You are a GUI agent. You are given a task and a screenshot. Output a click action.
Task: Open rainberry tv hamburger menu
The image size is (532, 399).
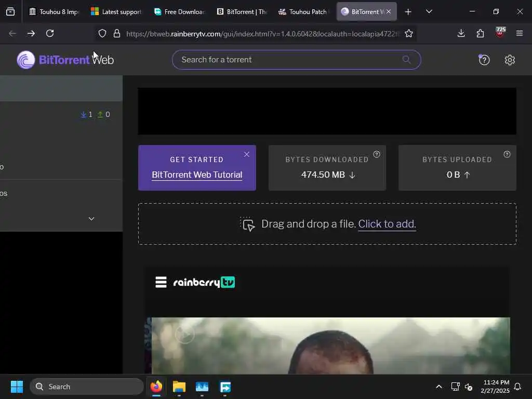(x=161, y=282)
